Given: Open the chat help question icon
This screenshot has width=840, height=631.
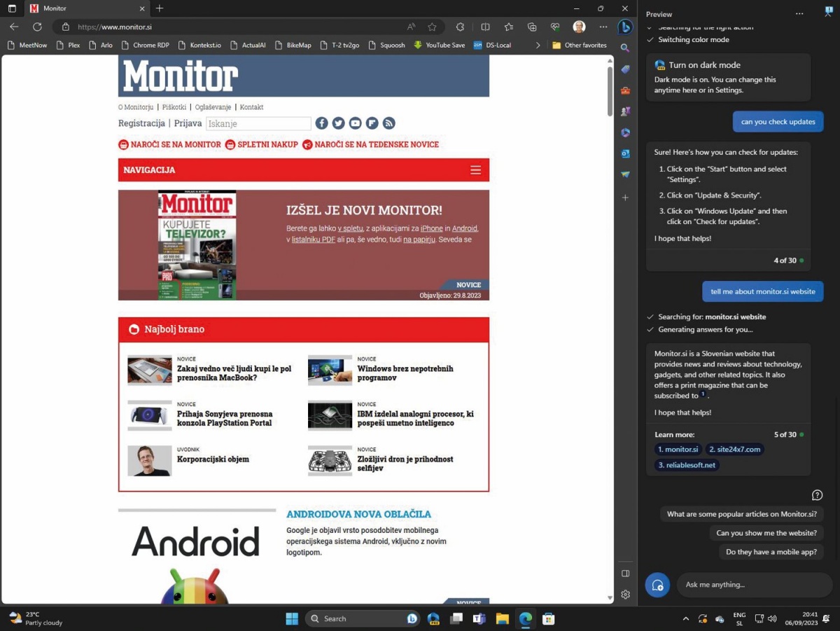Looking at the screenshot, I should [x=817, y=495].
